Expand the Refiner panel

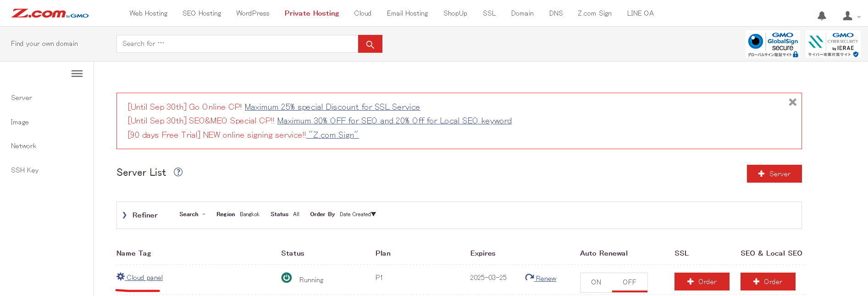tap(140, 215)
